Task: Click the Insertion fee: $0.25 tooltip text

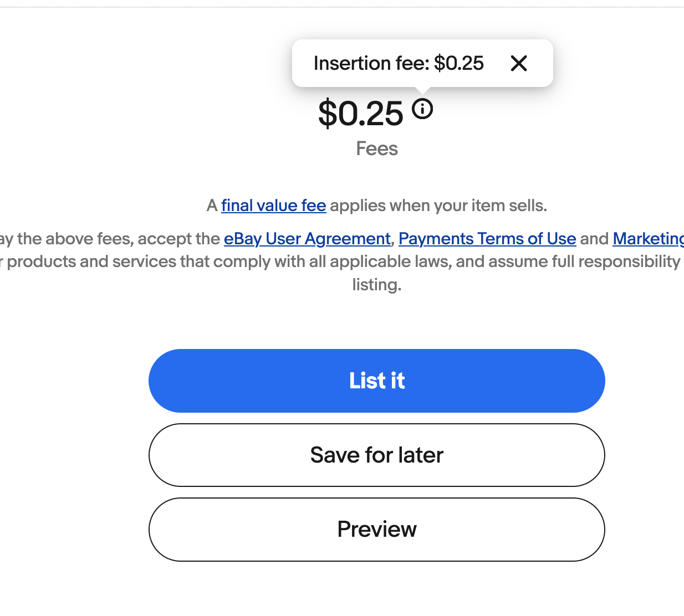Action: click(399, 63)
